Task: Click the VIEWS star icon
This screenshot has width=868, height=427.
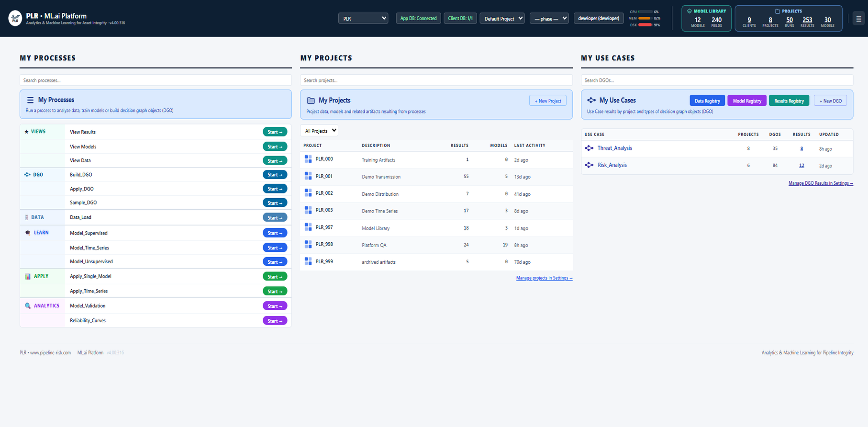Action: [x=27, y=132]
